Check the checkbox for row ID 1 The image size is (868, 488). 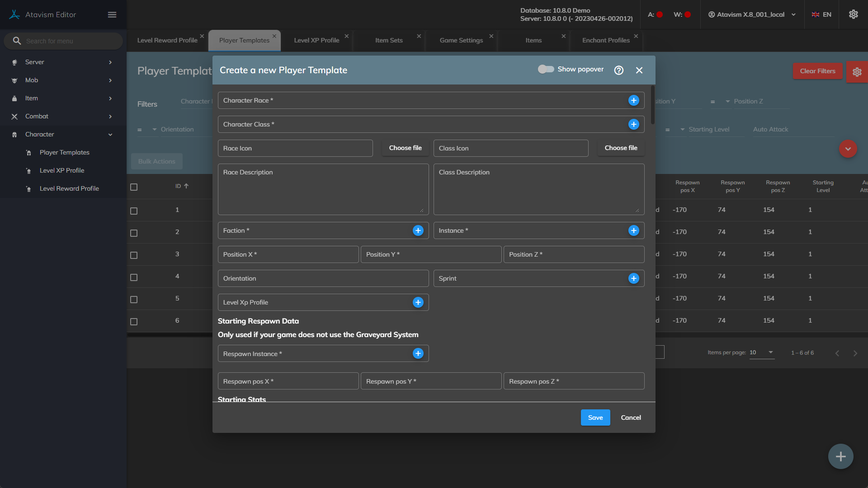tap(134, 211)
